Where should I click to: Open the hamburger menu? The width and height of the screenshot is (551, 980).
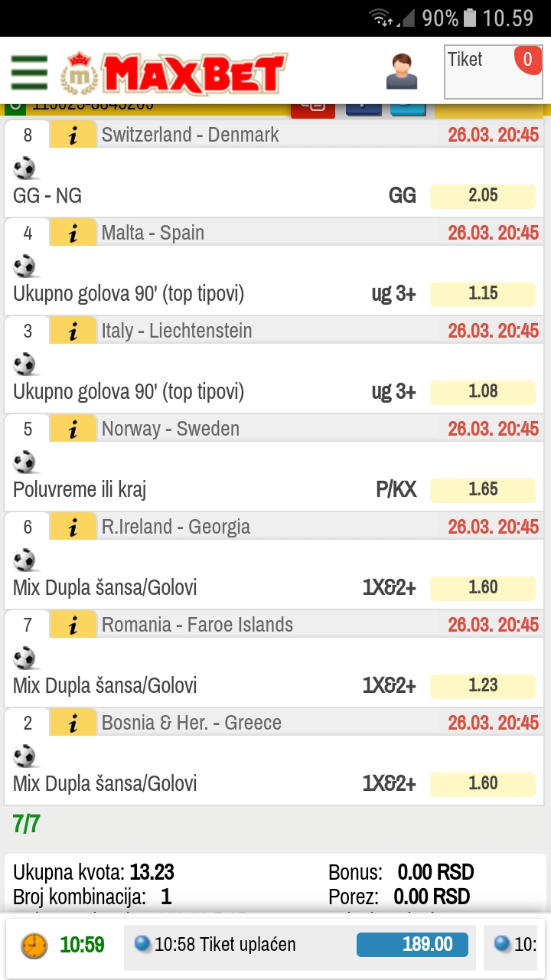click(x=29, y=73)
